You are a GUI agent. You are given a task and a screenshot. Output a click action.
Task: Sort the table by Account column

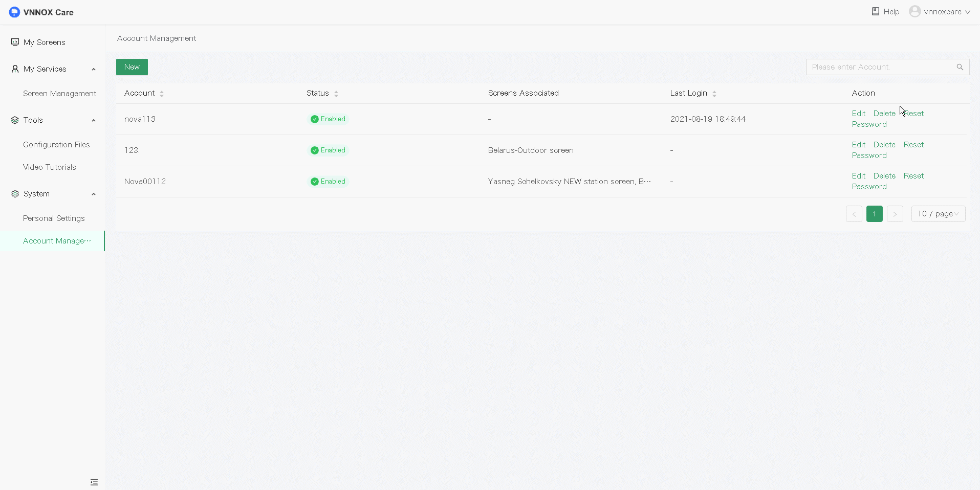point(162,94)
